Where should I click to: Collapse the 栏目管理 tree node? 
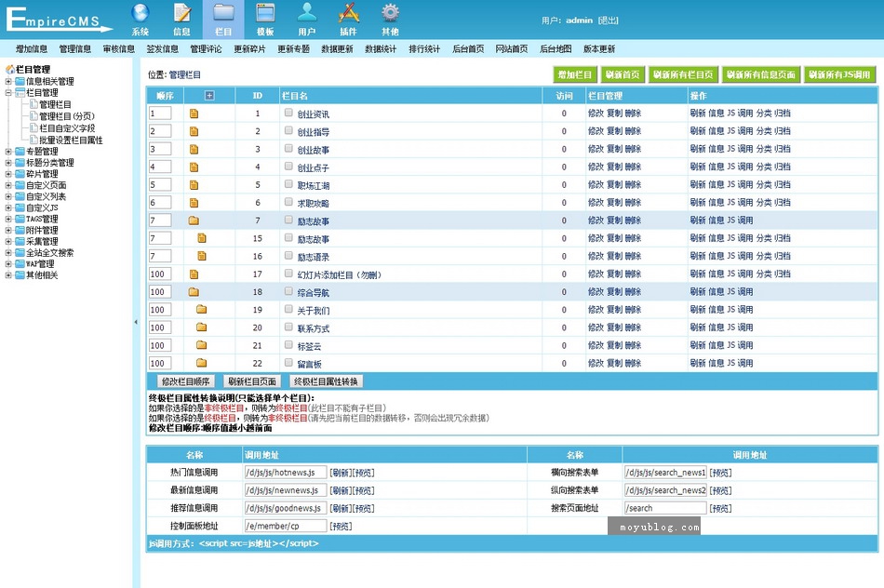click(8, 92)
